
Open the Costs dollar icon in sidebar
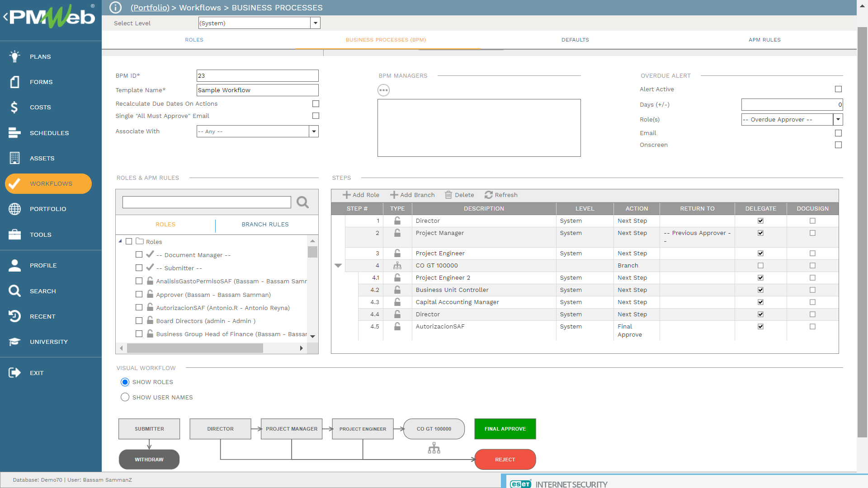pos(14,107)
